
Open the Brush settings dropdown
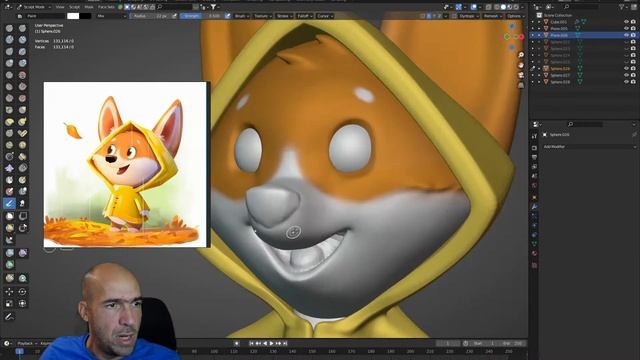click(x=242, y=16)
